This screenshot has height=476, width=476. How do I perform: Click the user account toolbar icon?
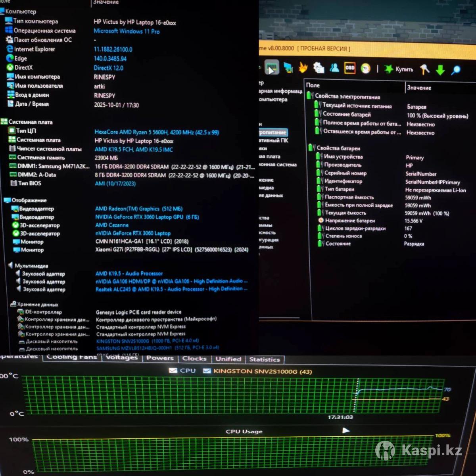tap(334, 68)
